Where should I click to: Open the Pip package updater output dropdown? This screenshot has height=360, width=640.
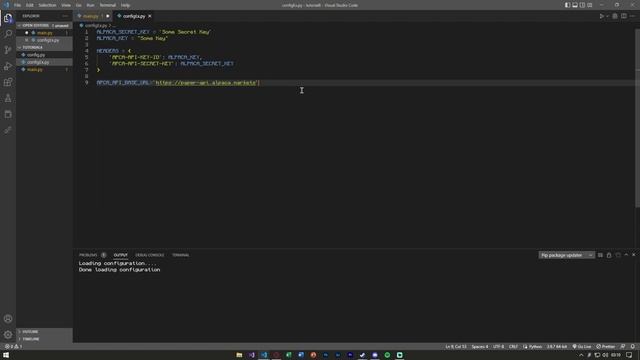point(566,255)
